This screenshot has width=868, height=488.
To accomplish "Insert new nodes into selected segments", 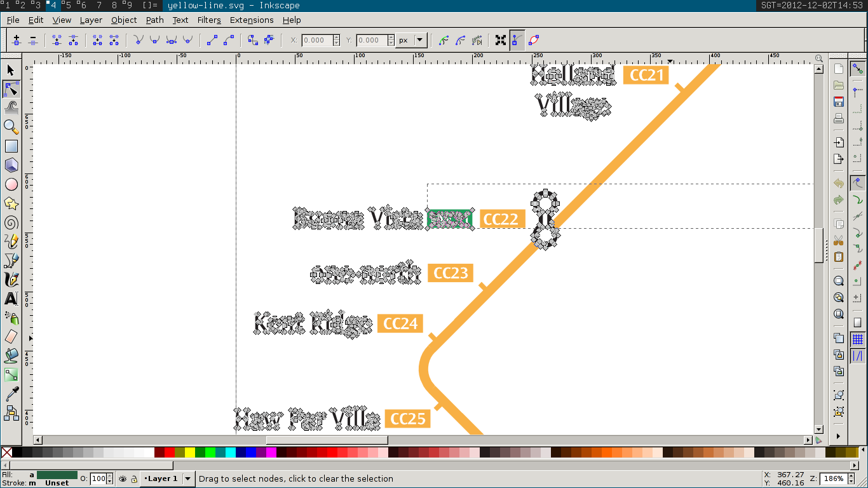I will (x=17, y=40).
